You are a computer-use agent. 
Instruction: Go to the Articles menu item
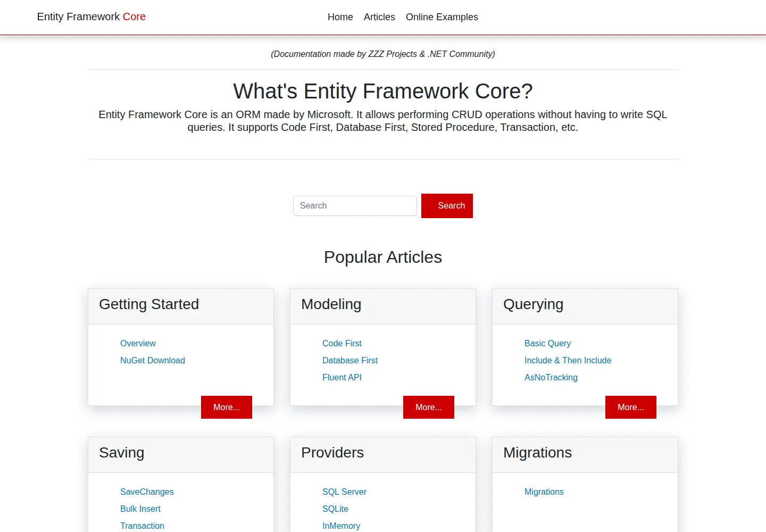click(379, 17)
